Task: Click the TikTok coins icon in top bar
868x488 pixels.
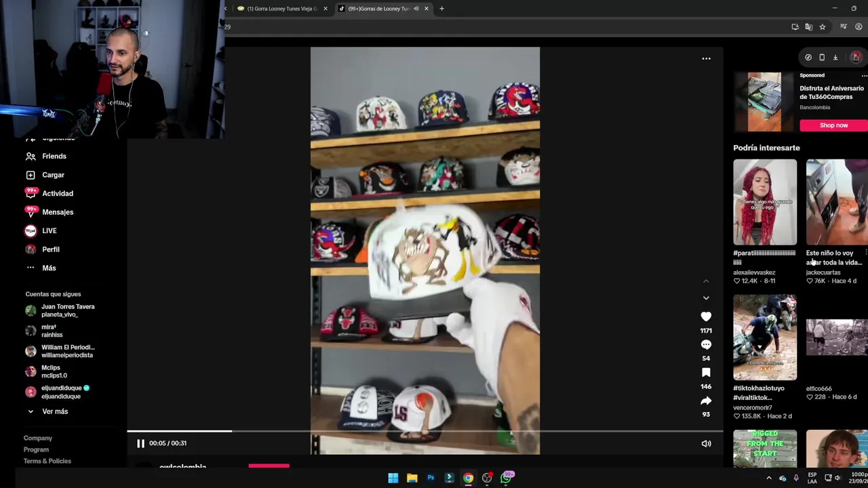Action: (x=808, y=58)
